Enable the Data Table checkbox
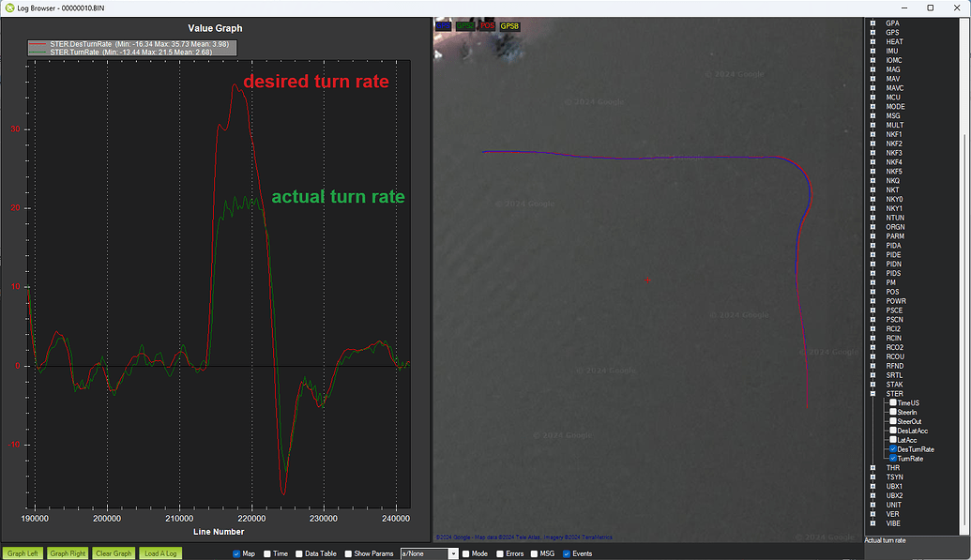The image size is (971, 560). 299,553
